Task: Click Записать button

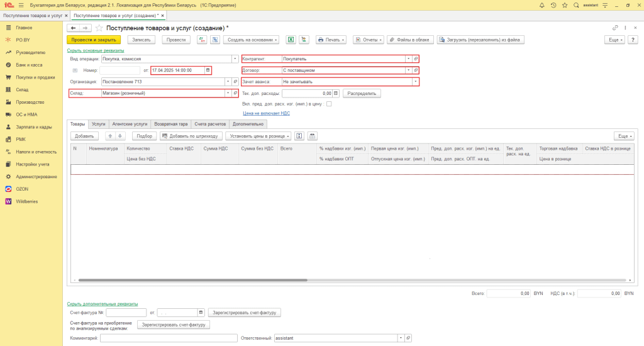Action: [x=142, y=40]
